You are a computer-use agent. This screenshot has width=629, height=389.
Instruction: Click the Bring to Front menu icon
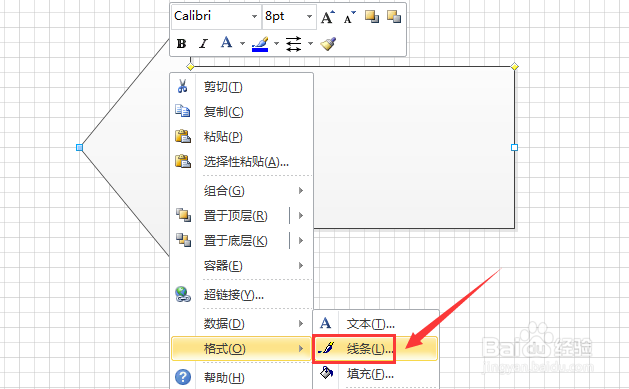183,215
